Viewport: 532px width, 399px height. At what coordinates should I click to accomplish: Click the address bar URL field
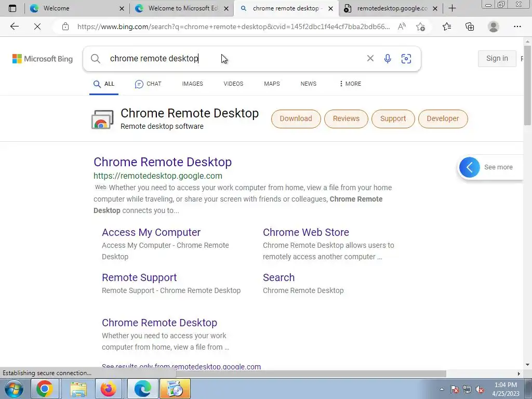point(233,26)
